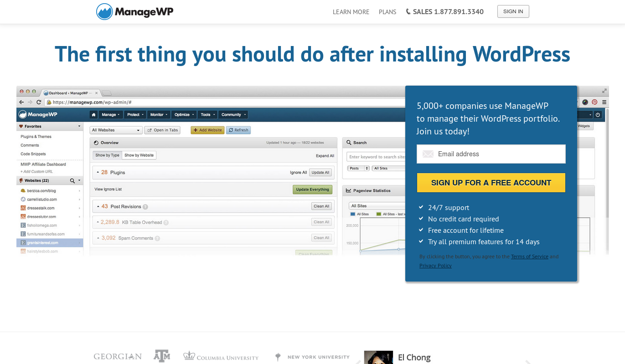Open the Websites (22) header dropdown arrow
Image resolution: width=625 pixels, height=364 pixels.
(x=79, y=181)
